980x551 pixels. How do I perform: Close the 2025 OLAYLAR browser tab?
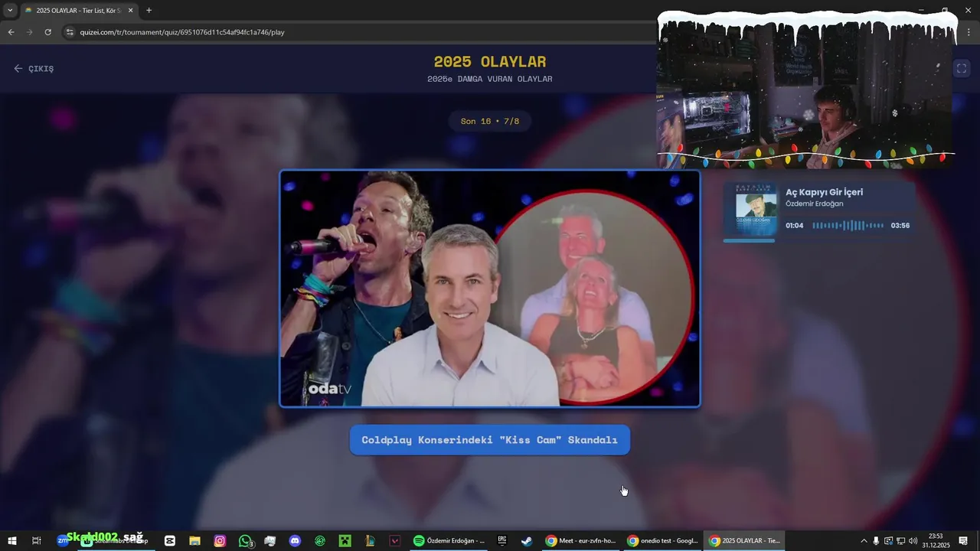click(130, 11)
